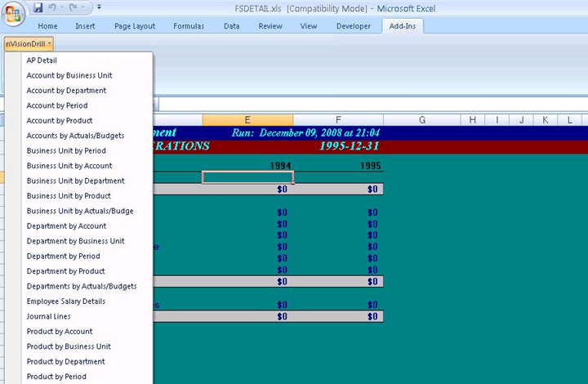Click the Save icon in quick access toolbar

click(38, 7)
